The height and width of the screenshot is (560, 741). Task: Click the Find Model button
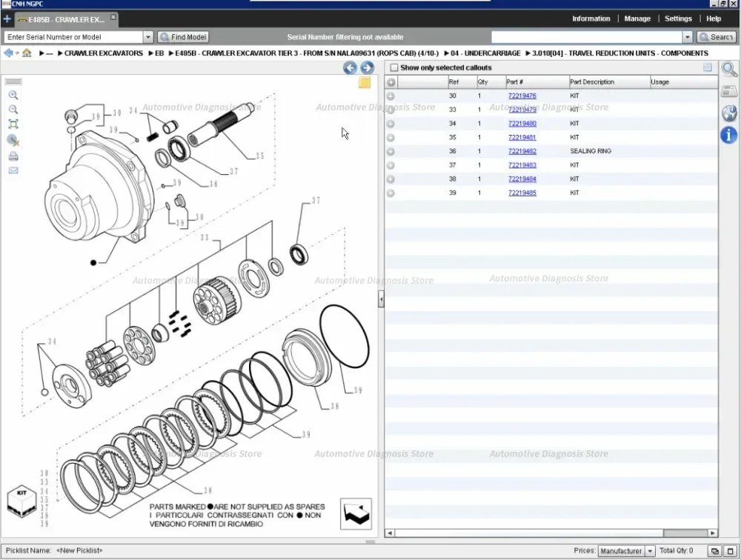click(x=183, y=37)
